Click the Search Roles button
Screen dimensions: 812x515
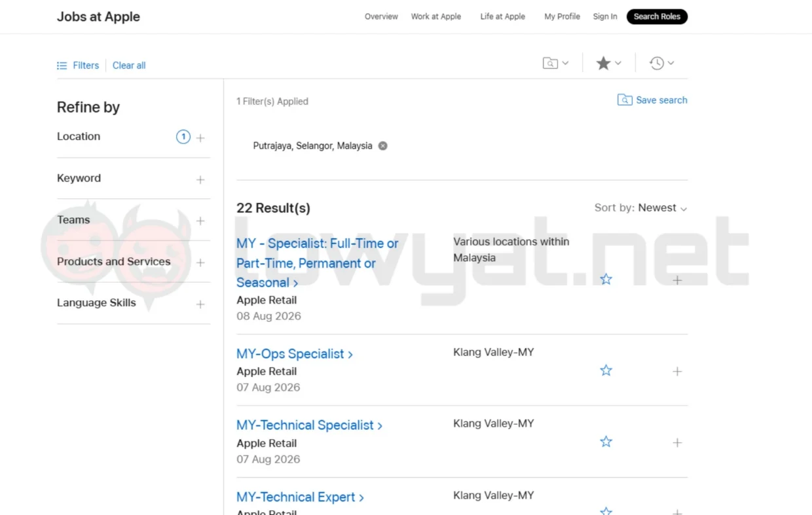click(x=657, y=16)
